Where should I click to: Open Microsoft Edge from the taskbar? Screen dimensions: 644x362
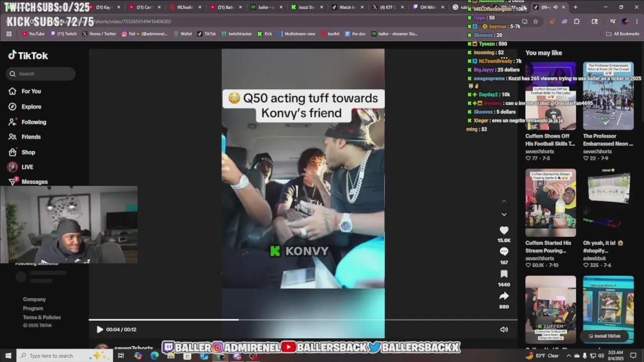tap(154, 355)
